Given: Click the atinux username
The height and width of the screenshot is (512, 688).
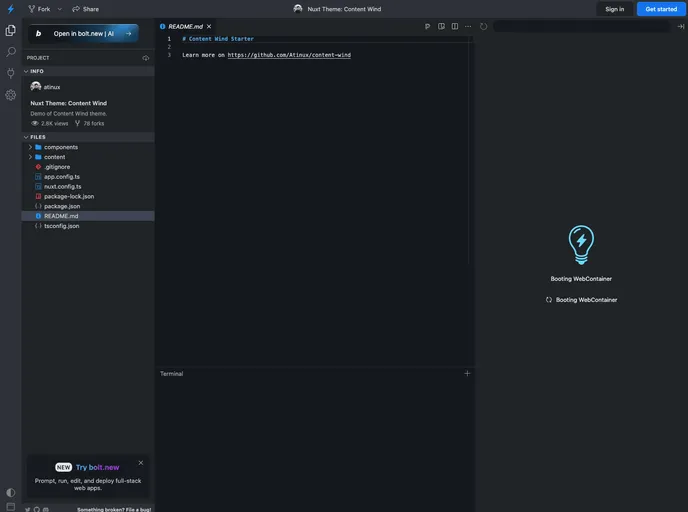Looking at the screenshot, I should coord(52,87).
